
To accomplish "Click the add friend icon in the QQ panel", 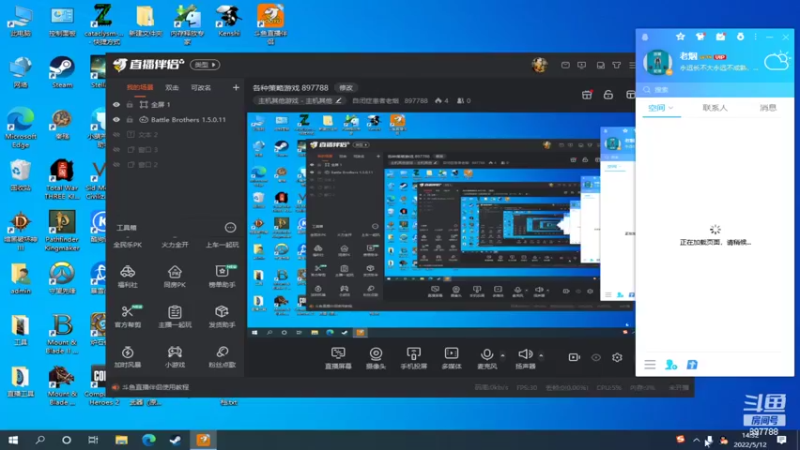I will [671, 365].
